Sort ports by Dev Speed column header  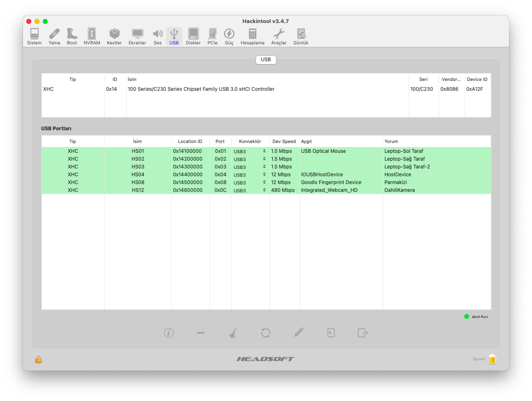coord(284,141)
